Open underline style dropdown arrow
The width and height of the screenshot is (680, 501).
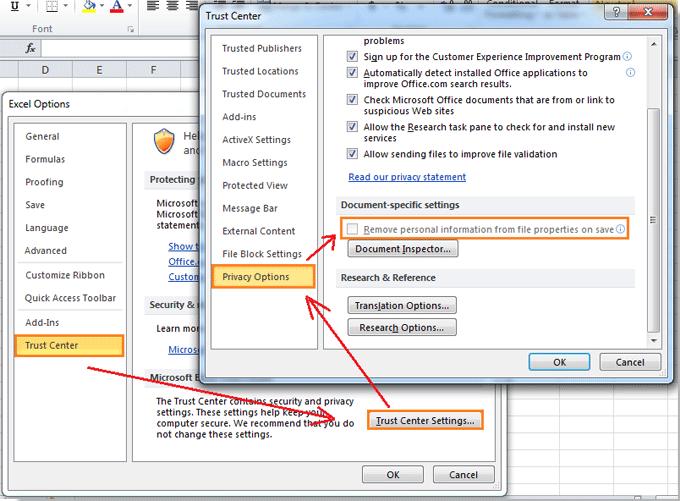pos(29,6)
